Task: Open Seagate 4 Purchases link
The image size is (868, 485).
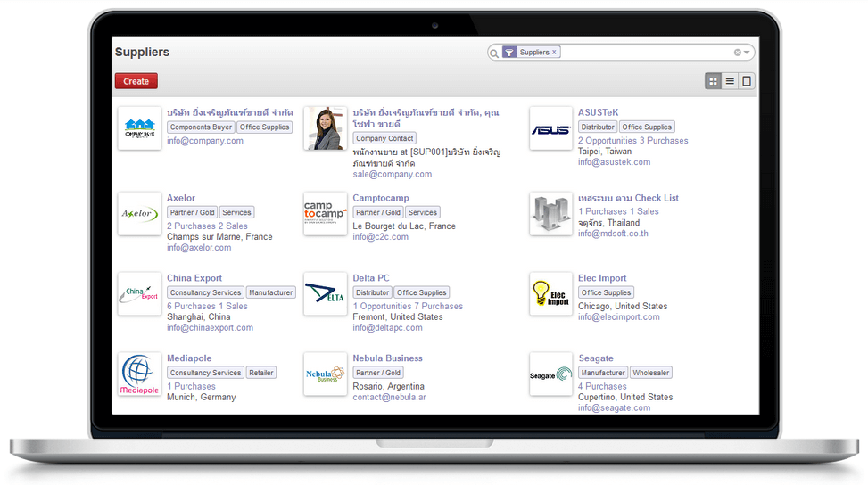Action: [x=602, y=387]
